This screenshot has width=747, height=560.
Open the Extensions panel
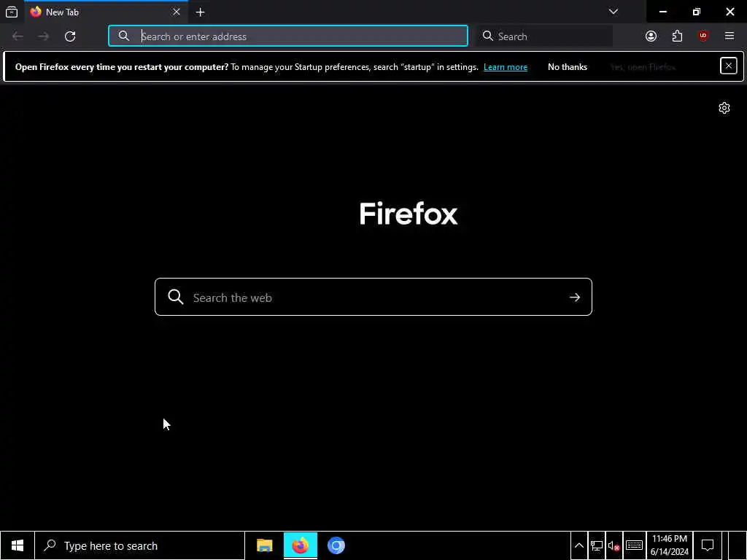[677, 36]
